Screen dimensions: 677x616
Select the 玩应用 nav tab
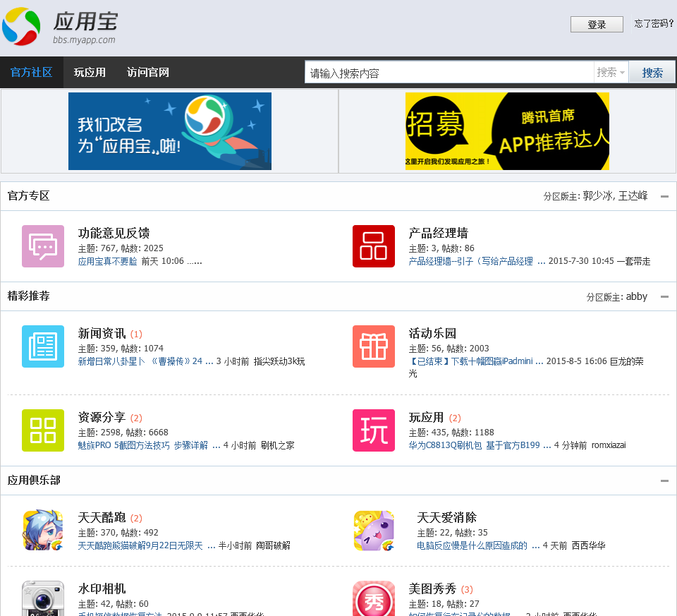[x=90, y=72]
